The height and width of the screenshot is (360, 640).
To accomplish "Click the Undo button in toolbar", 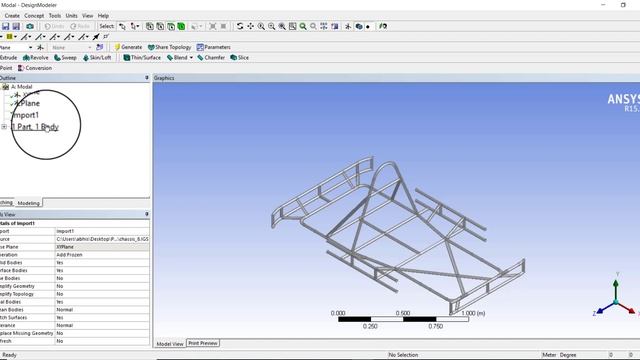I will click(54, 26).
